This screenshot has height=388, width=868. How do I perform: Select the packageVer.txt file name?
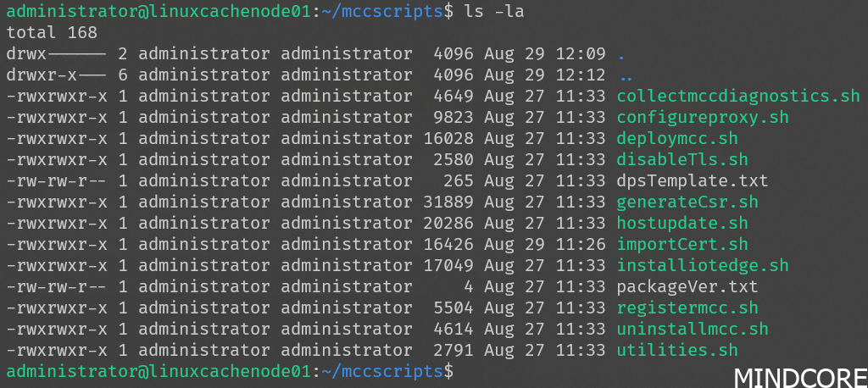point(687,286)
